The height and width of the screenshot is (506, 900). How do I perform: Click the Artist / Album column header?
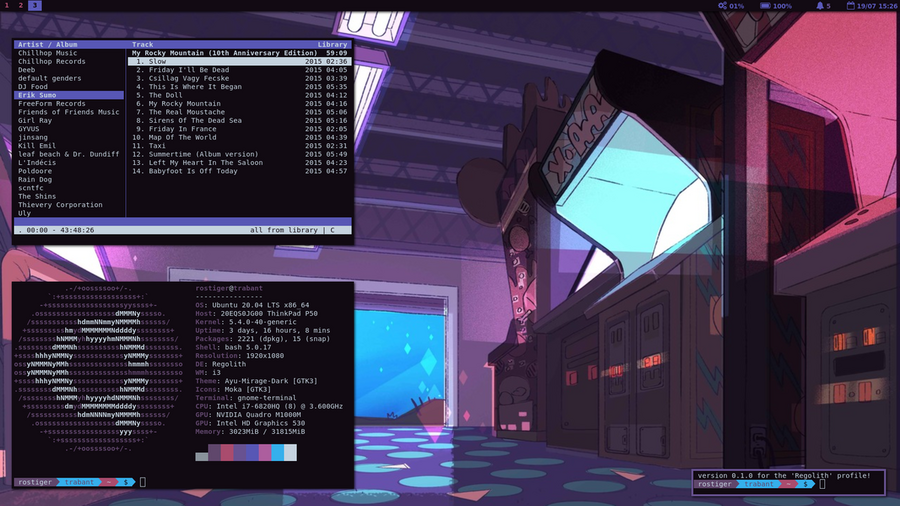[x=47, y=45]
